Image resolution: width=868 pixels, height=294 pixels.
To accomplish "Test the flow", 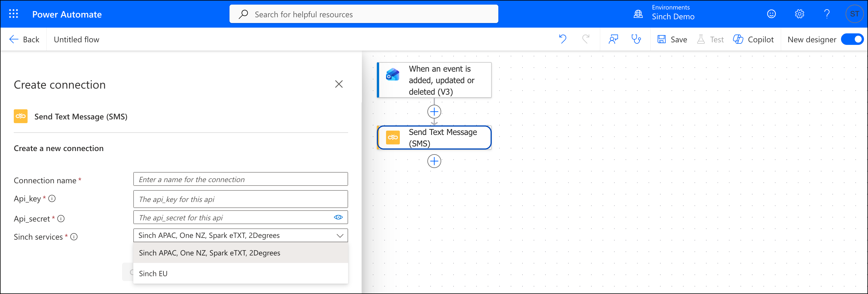I will click(x=710, y=39).
